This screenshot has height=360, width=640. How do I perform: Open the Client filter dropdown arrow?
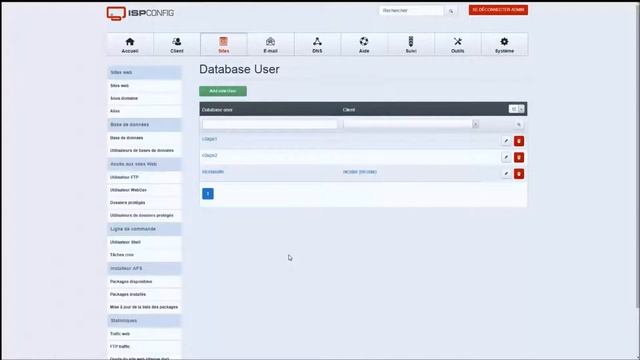point(476,124)
